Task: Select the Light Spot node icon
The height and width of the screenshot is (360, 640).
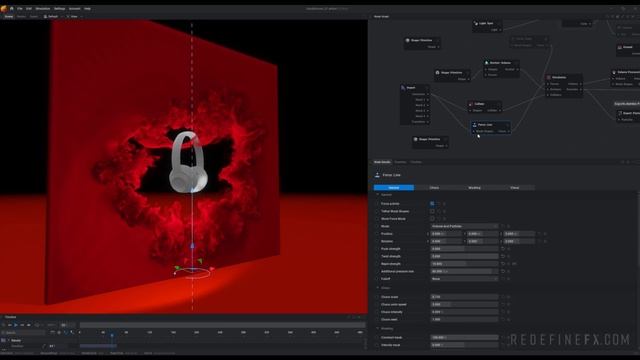Action: (x=476, y=23)
